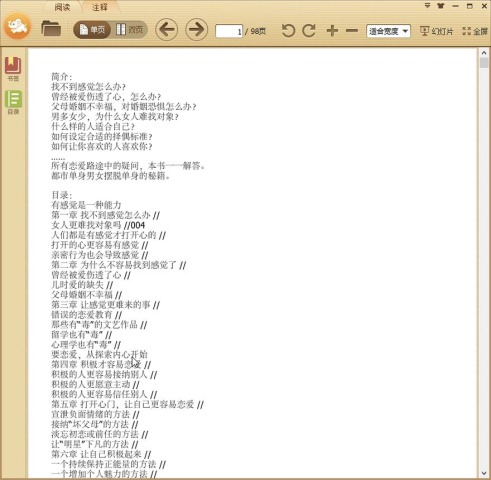
Task: Open the title bar dropdown menu arrow
Action: pos(427,6)
